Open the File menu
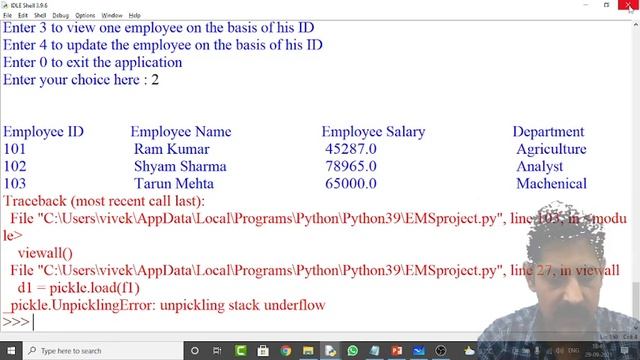Screen dimensions: 640x360 pos(7,16)
